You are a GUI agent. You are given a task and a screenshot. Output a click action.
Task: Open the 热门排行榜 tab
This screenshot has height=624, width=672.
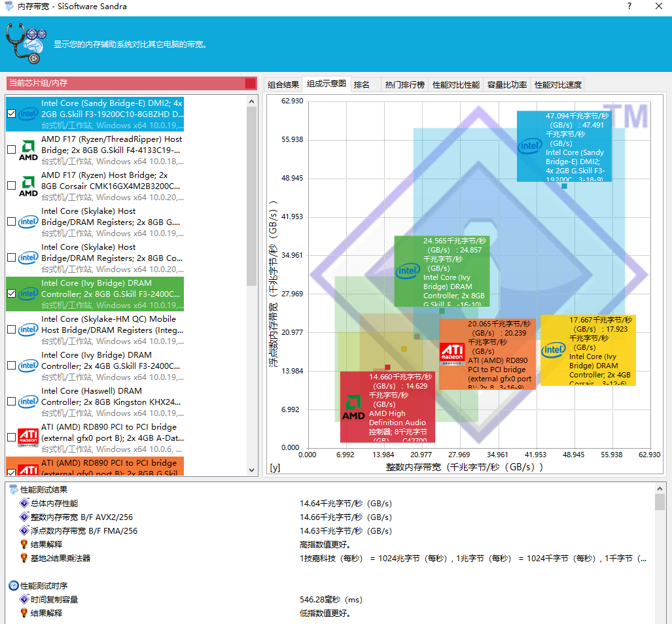pyautogui.click(x=405, y=84)
